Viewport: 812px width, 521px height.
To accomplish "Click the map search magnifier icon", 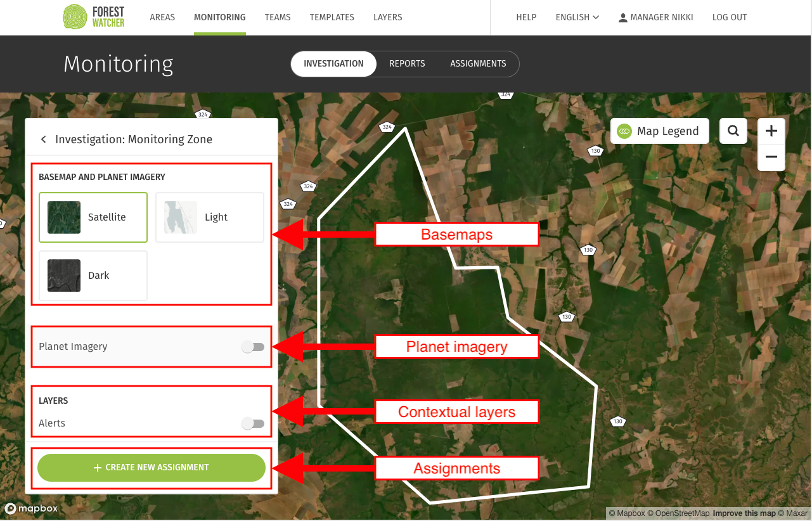I will pos(733,131).
